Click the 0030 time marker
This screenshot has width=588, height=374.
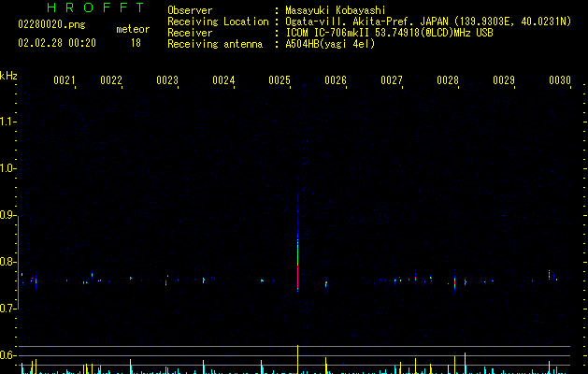pos(560,79)
